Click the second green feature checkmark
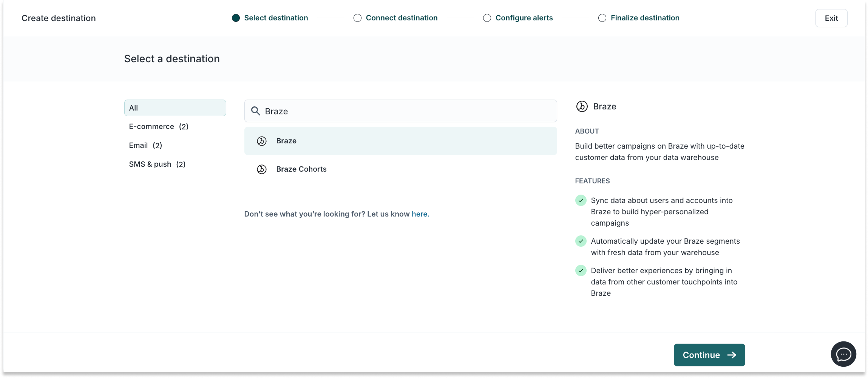The image size is (868, 378). (x=581, y=241)
